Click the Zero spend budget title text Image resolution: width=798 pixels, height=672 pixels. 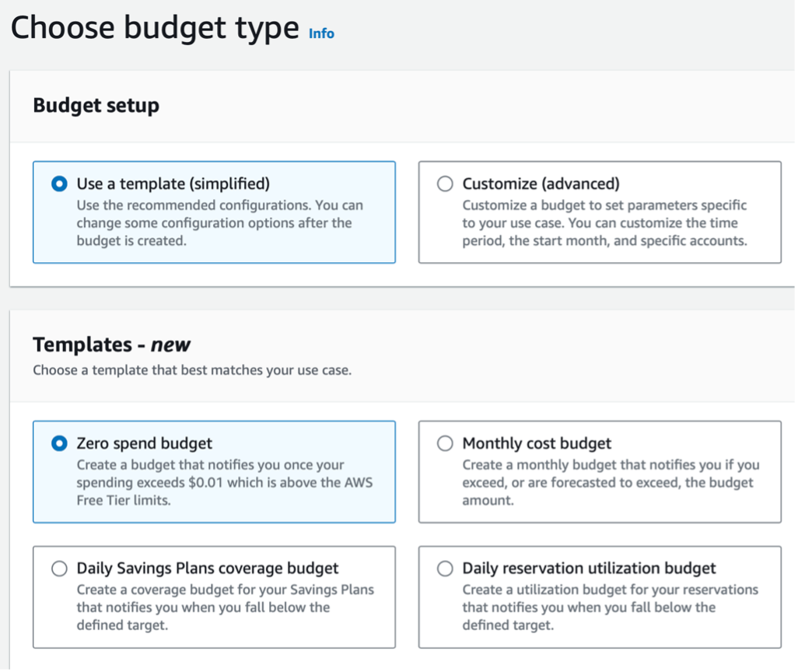(143, 443)
